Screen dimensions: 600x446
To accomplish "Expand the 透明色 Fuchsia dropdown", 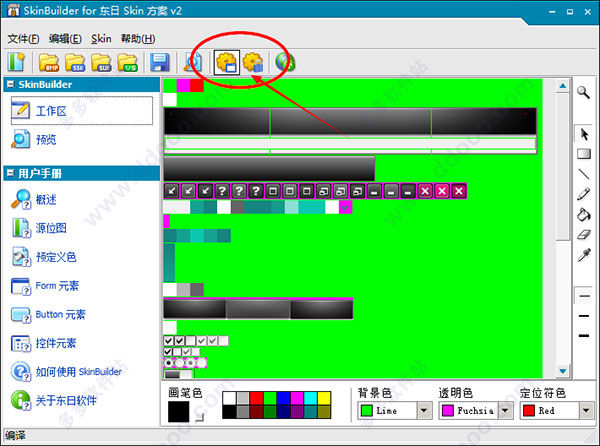I will (505, 410).
